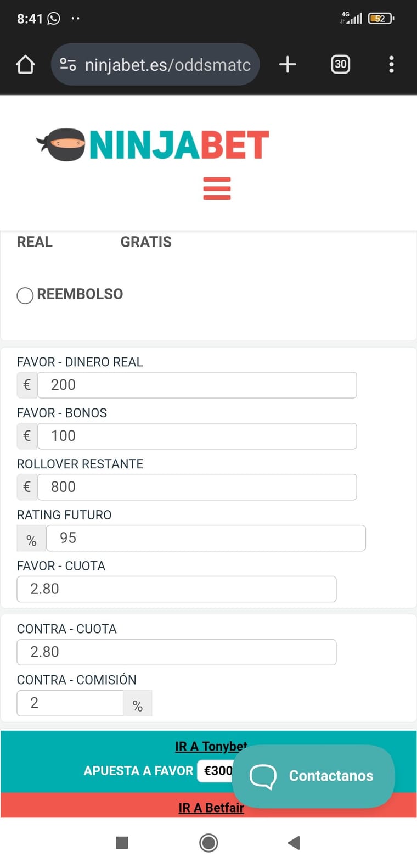Viewport: 417px width, 868px height.
Task: Select the REAL bet type
Action: coord(35,242)
